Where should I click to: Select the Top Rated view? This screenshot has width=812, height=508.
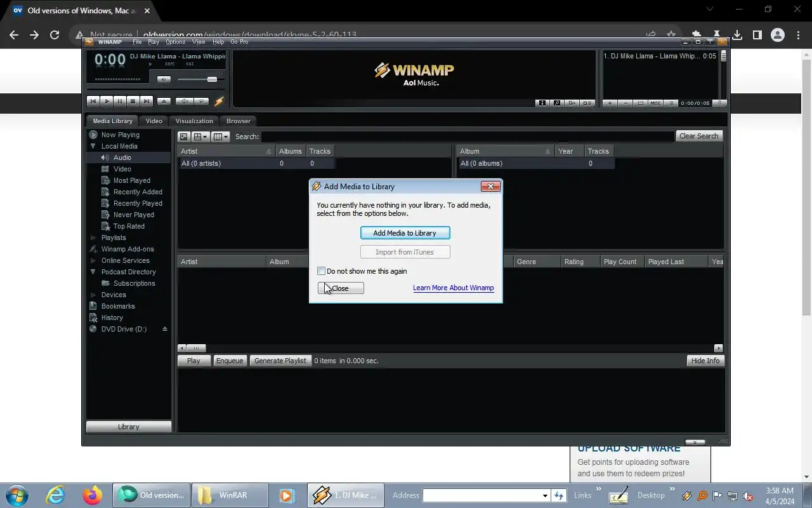pyautogui.click(x=129, y=226)
